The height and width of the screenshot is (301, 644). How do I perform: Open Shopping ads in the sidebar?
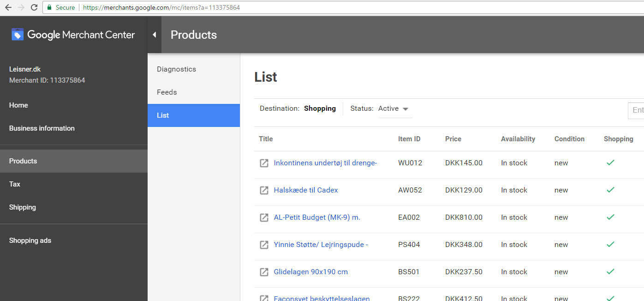30,241
